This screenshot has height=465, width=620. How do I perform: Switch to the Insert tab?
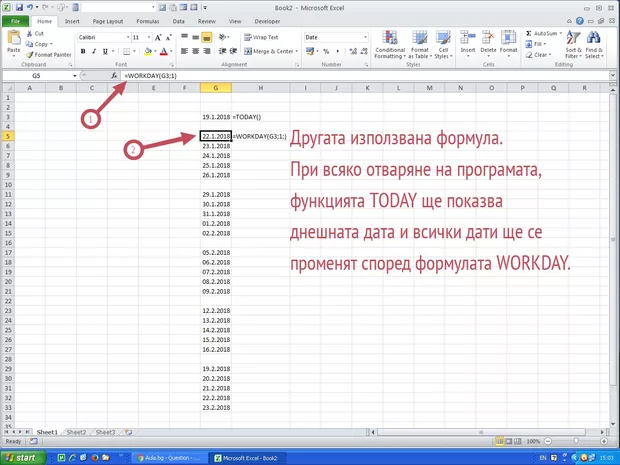click(72, 21)
